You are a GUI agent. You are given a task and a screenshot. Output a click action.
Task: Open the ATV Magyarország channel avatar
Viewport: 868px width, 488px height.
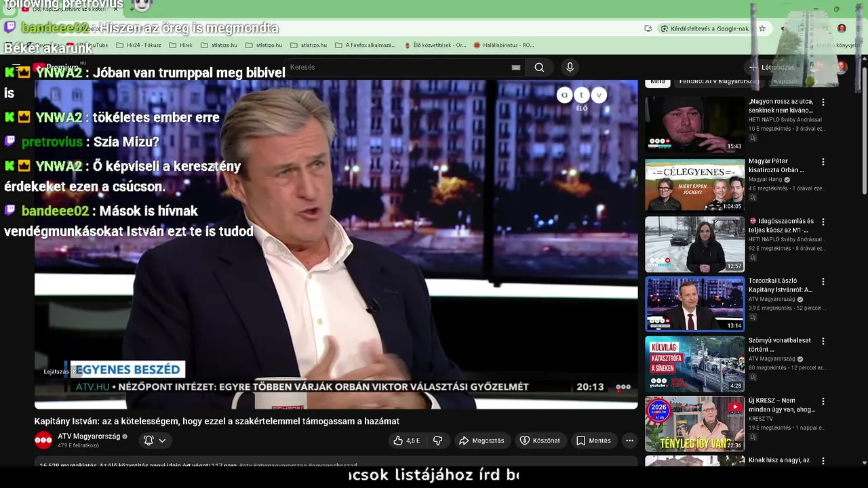(x=43, y=441)
